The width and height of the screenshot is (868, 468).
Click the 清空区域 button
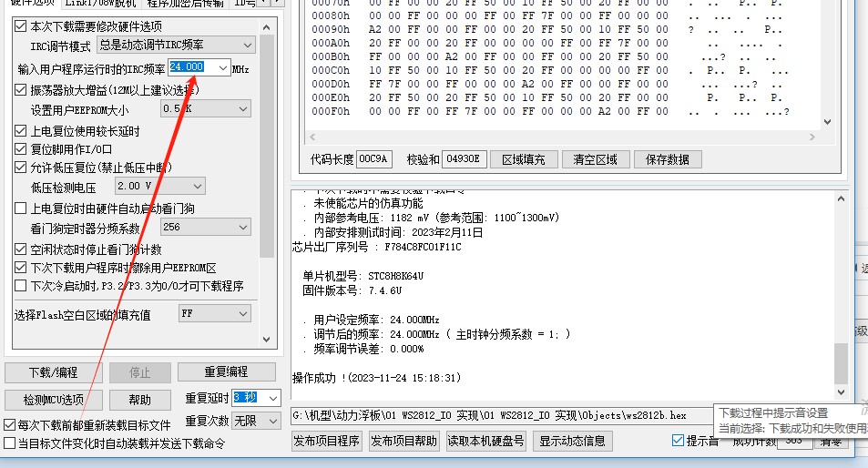click(595, 159)
